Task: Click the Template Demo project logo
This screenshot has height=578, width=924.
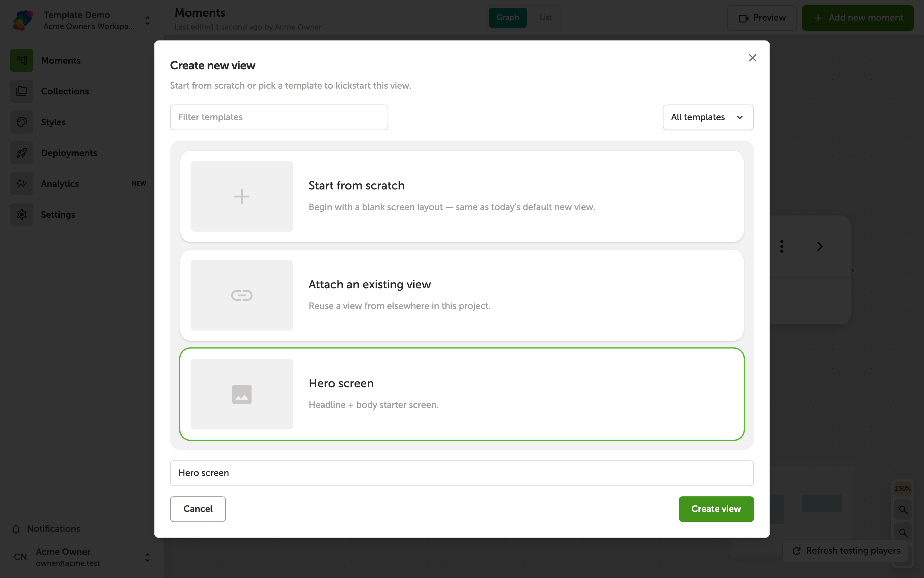Action: point(23,20)
